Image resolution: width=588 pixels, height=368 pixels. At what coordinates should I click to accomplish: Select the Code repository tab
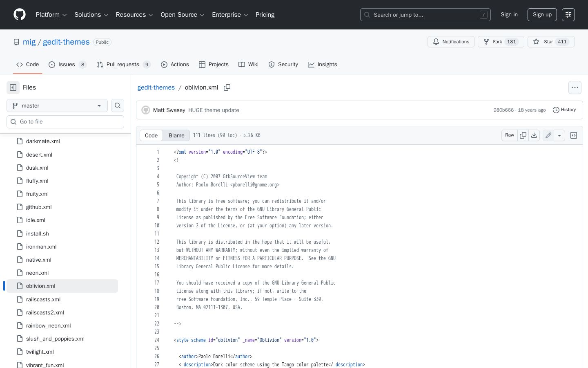28,65
